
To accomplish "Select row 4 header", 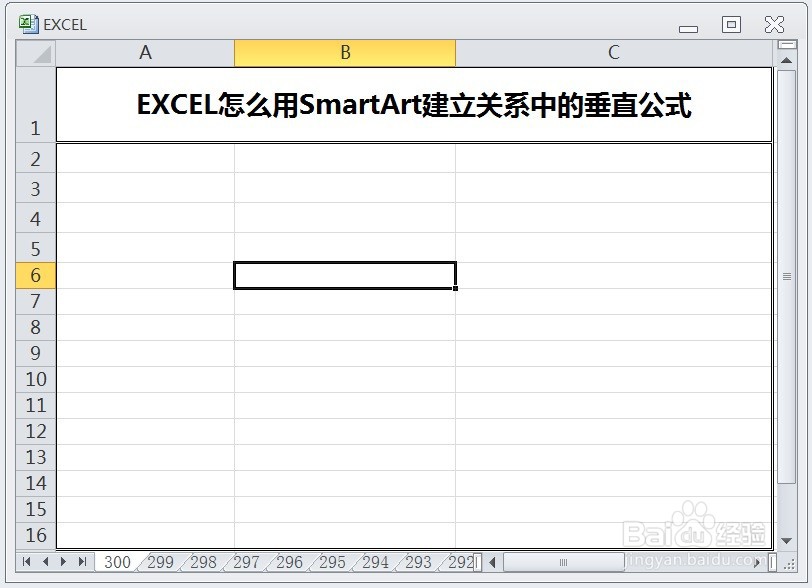I will coord(35,219).
